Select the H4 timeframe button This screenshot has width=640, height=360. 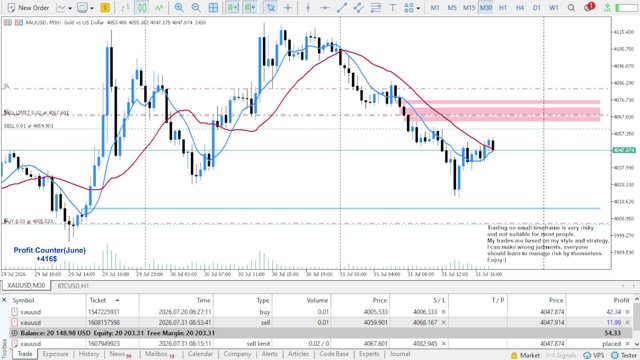point(520,7)
